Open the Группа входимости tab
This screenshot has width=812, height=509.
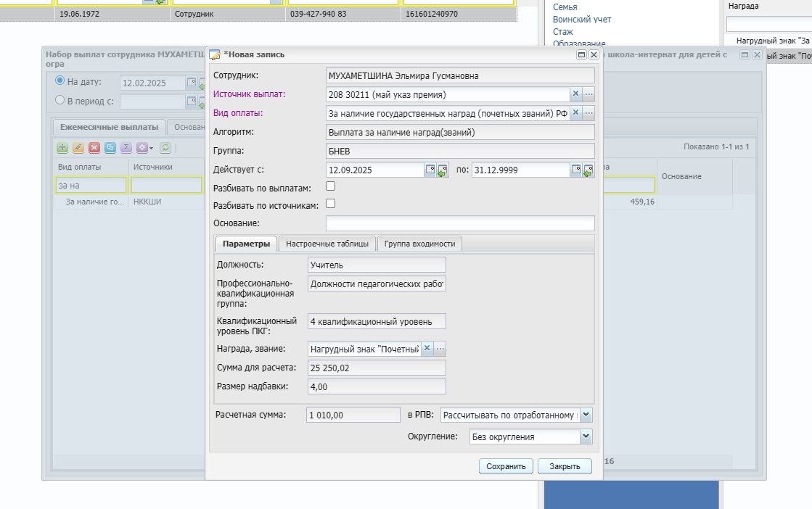tap(419, 244)
